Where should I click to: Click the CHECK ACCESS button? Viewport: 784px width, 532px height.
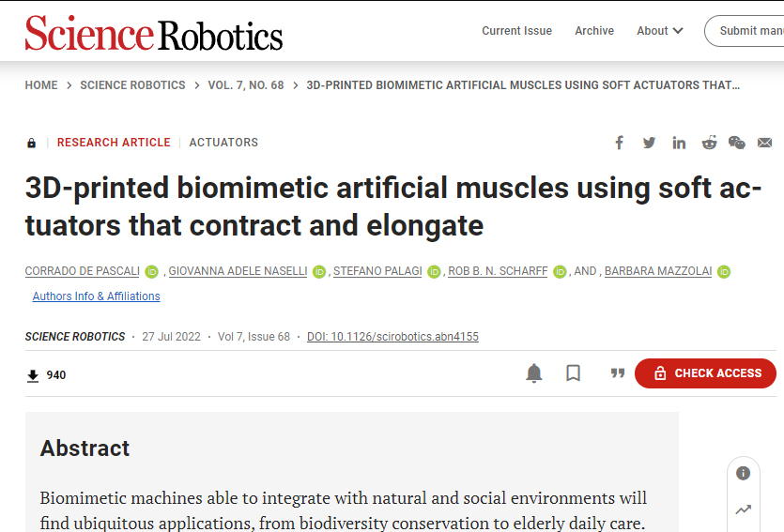point(705,373)
